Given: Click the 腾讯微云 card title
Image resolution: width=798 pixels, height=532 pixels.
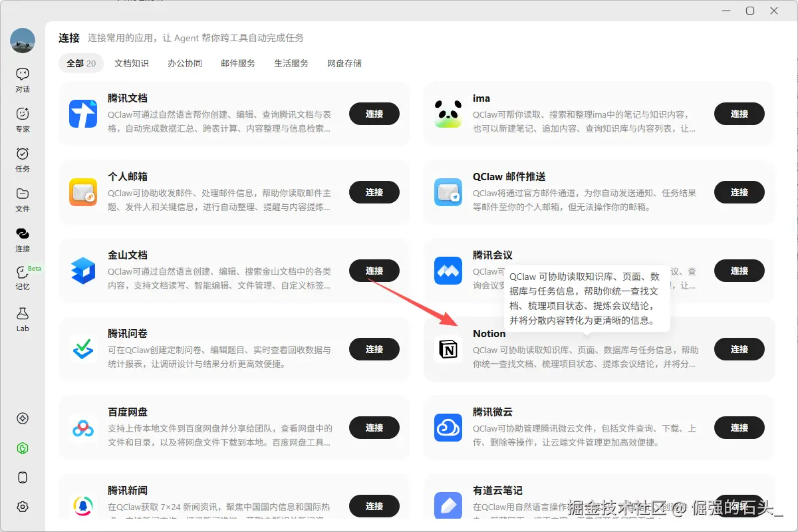Looking at the screenshot, I should pos(493,412).
